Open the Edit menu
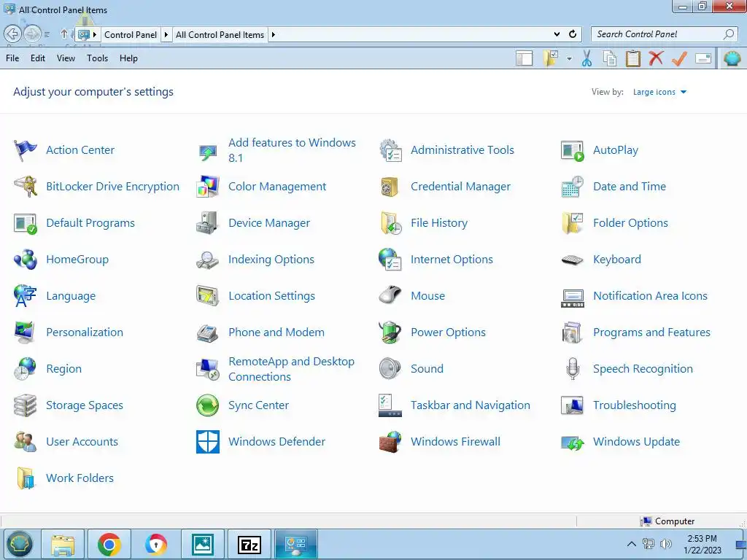The image size is (747, 560). click(38, 58)
